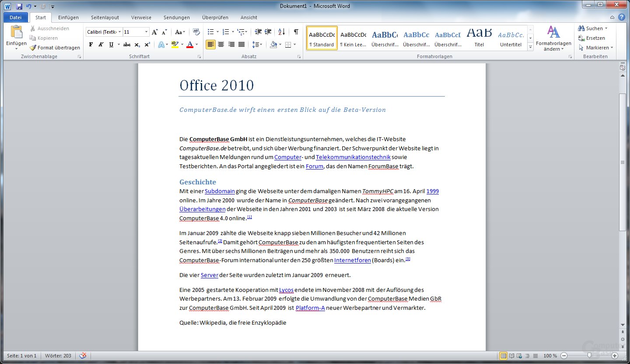This screenshot has width=630, height=364.
Task: Click the Format übertragen paintbrush icon
Action: pos(33,48)
